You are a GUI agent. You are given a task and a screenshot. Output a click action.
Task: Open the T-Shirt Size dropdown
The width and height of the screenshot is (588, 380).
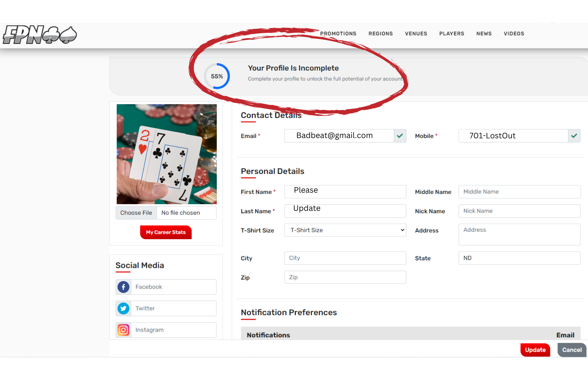[345, 230]
